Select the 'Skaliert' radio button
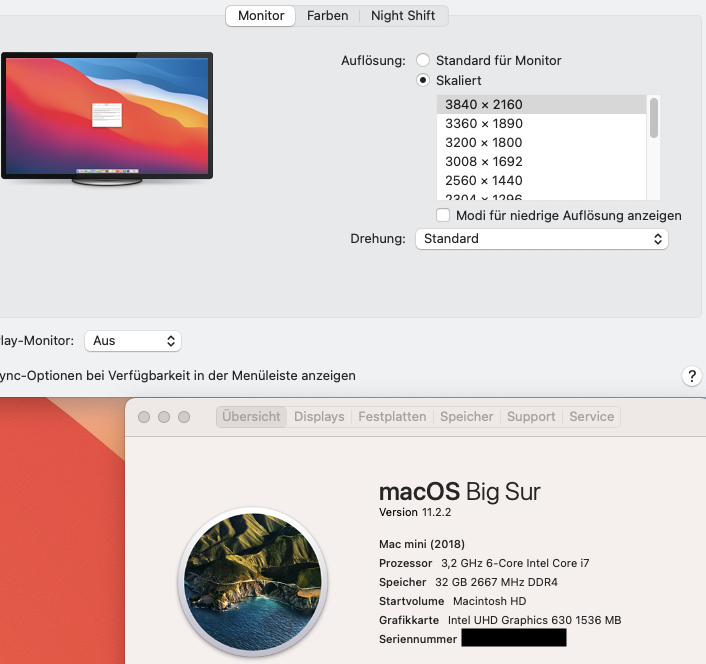 click(423, 81)
